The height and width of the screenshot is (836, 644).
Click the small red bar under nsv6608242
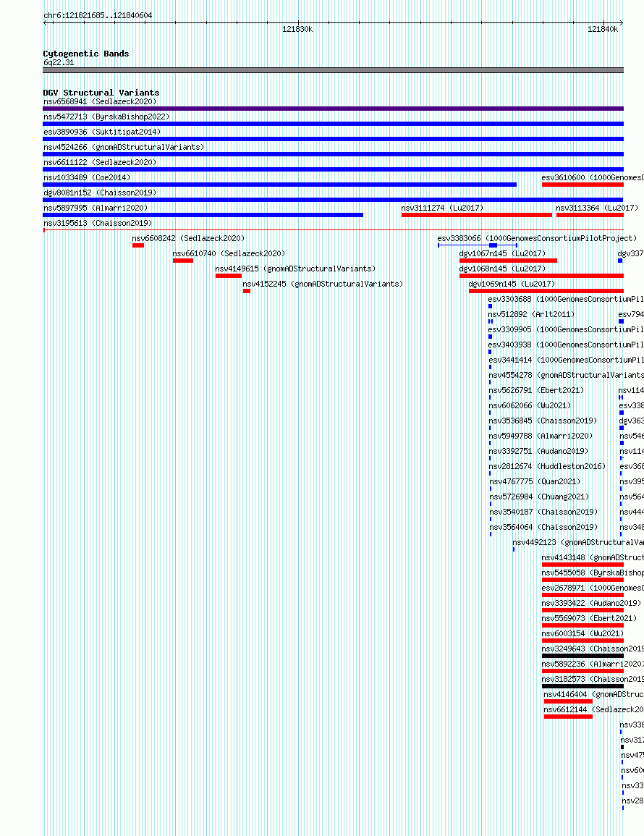point(138,245)
